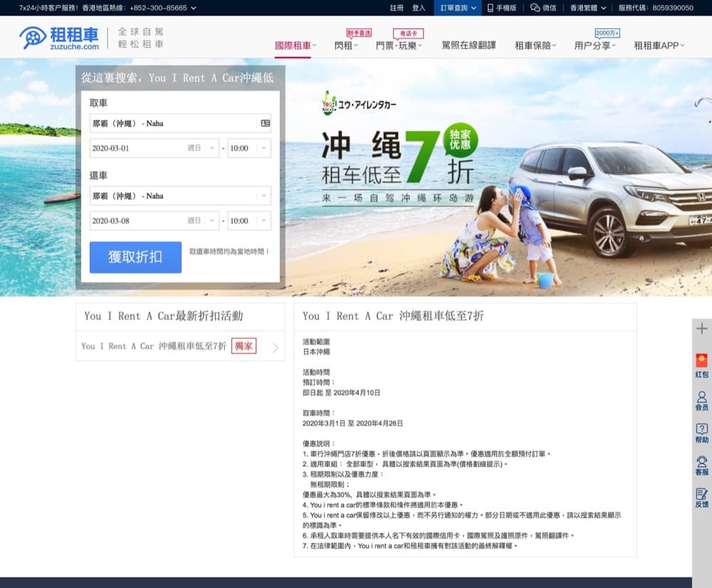Expand the hotline number dropdown arrow

194,8
